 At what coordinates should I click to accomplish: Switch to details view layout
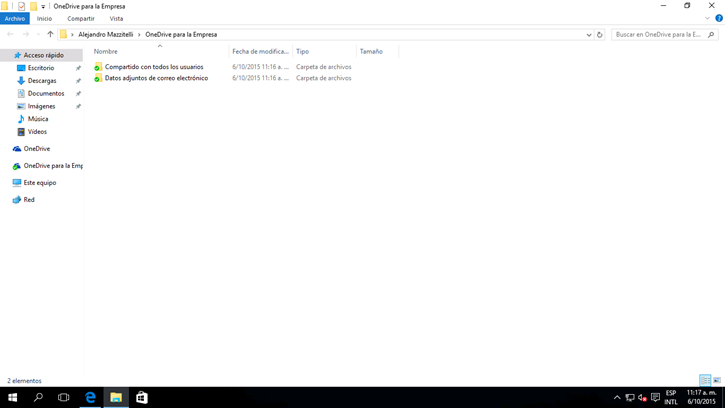pyautogui.click(x=705, y=380)
